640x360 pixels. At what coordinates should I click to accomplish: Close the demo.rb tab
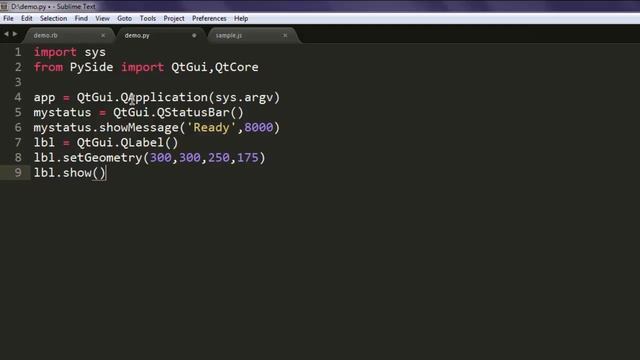click(103, 36)
